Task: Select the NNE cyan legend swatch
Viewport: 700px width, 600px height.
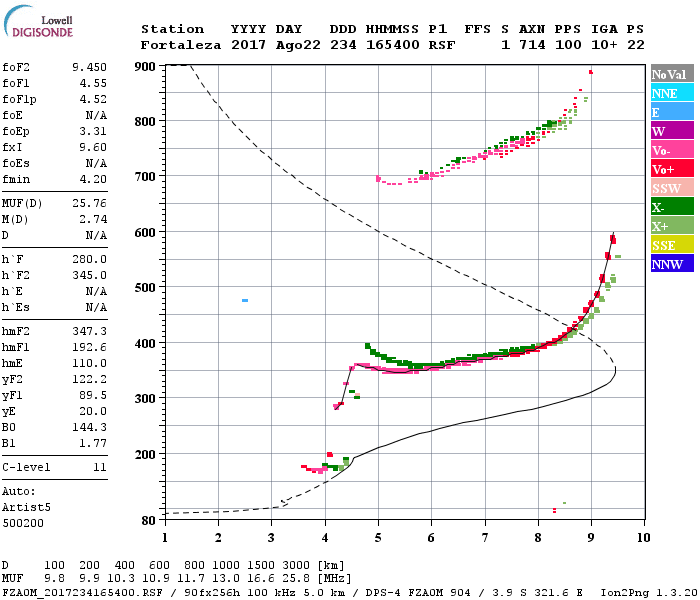Action: tap(672, 93)
